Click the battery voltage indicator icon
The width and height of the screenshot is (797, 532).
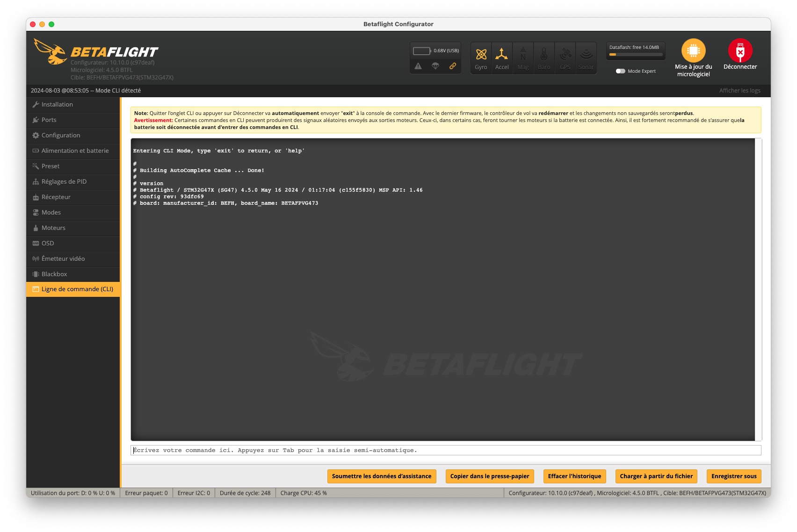422,50
